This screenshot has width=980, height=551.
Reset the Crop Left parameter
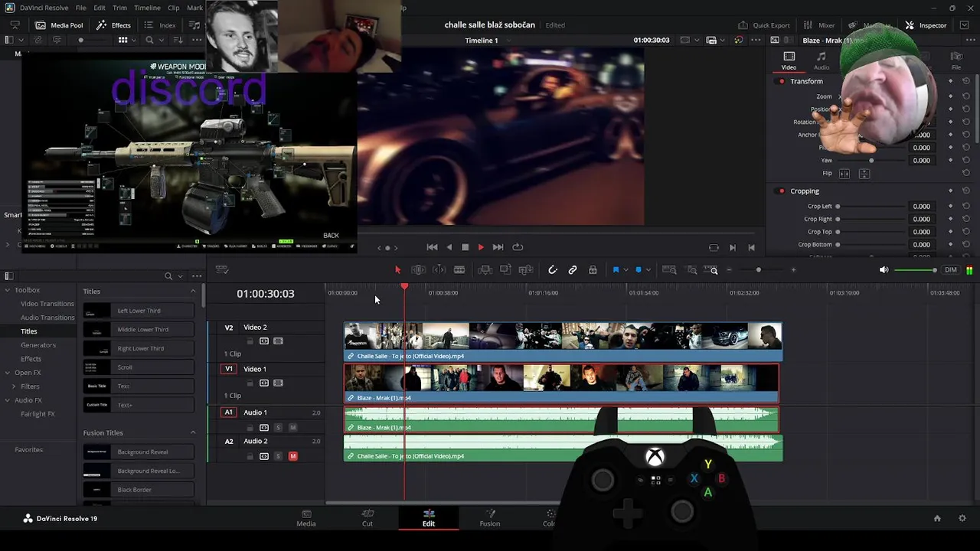point(966,207)
